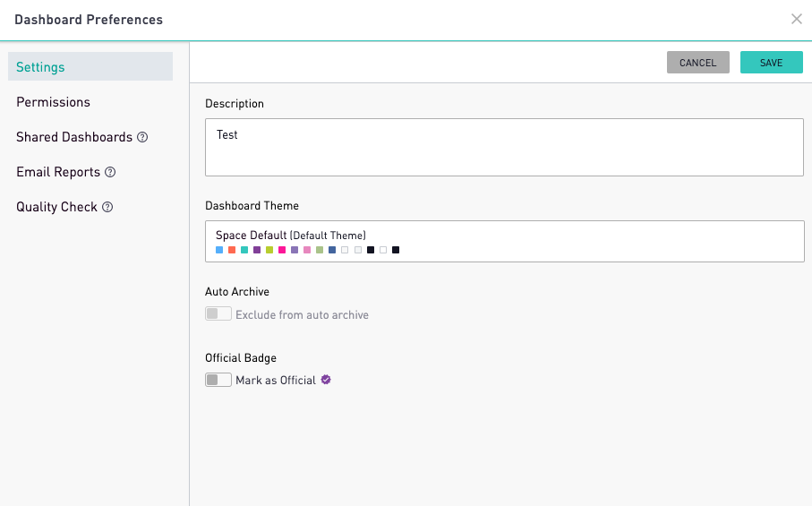This screenshot has height=506, width=812.
Task: Toggle Exclude from auto archive switch
Action: [218, 314]
